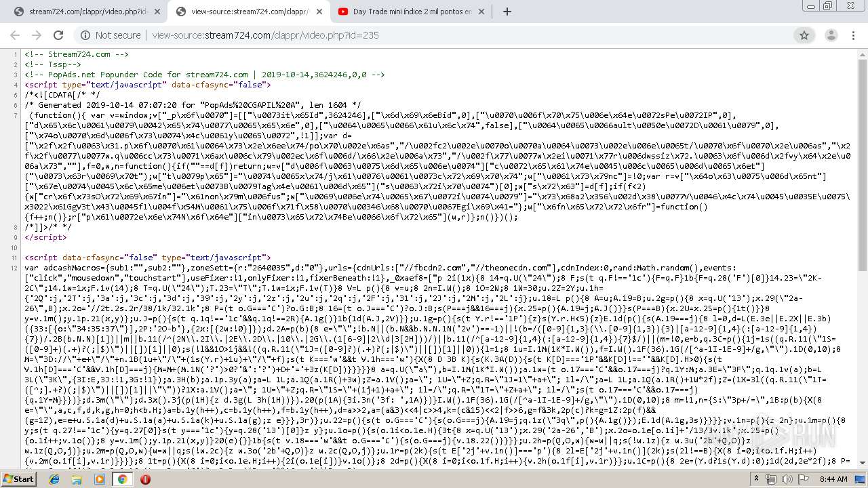Open the Windows Start menu
This screenshot has height=488, width=868.
(x=19, y=479)
